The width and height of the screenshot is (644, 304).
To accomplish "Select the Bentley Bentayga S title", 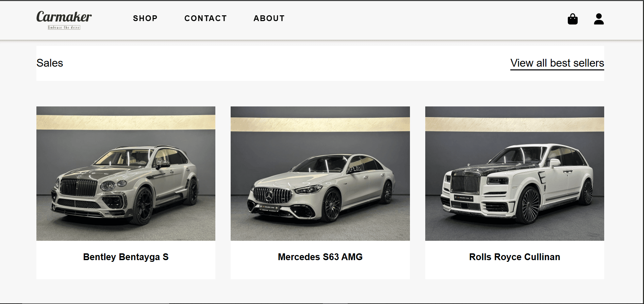I will point(126,257).
